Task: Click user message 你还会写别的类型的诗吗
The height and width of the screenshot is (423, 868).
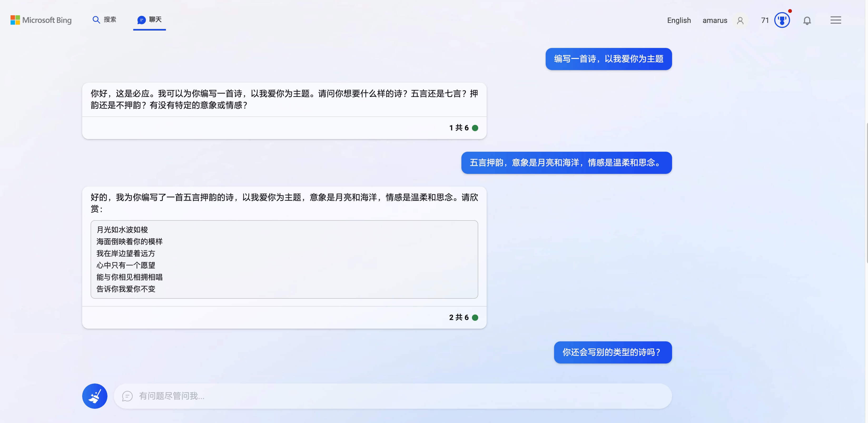Action: pyautogui.click(x=612, y=352)
